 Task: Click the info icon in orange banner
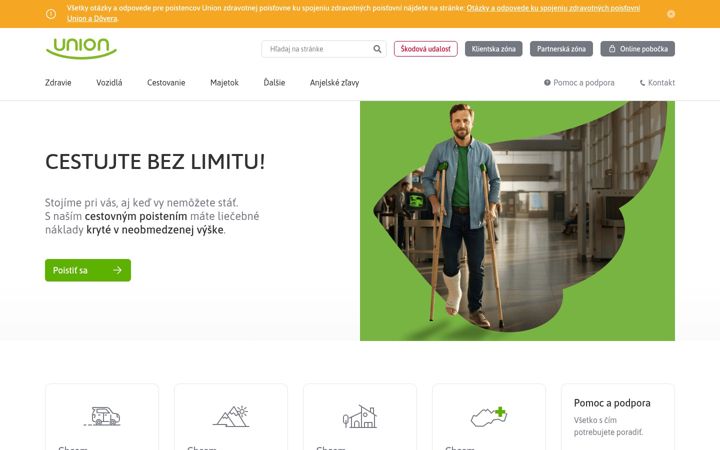[51, 14]
